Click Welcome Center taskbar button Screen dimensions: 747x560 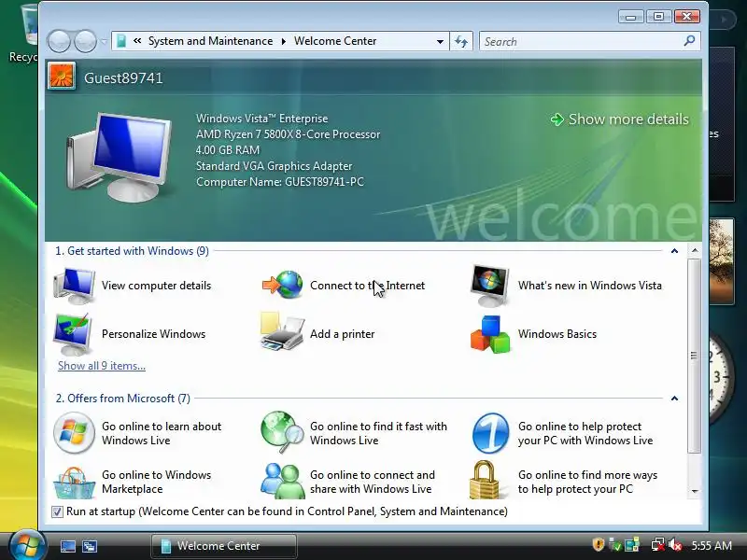(x=224, y=546)
